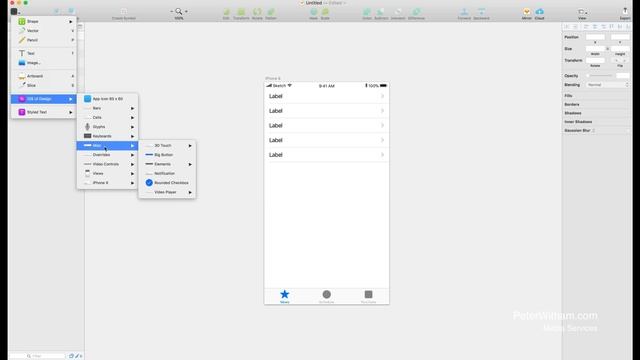640x360 pixels.
Task: Expand the Bars submenu
Action: pyautogui.click(x=107, y=108)
